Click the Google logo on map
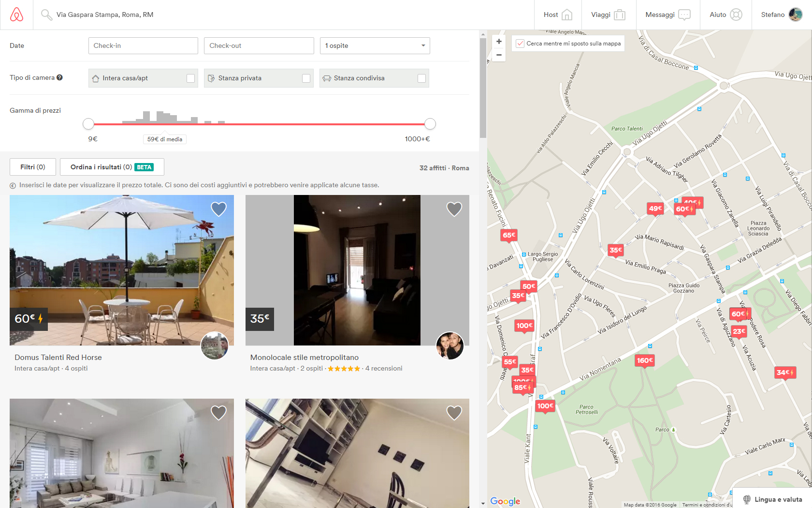Image resolution: width=812 pixels, height=508 pixels. tap(505, 501)
